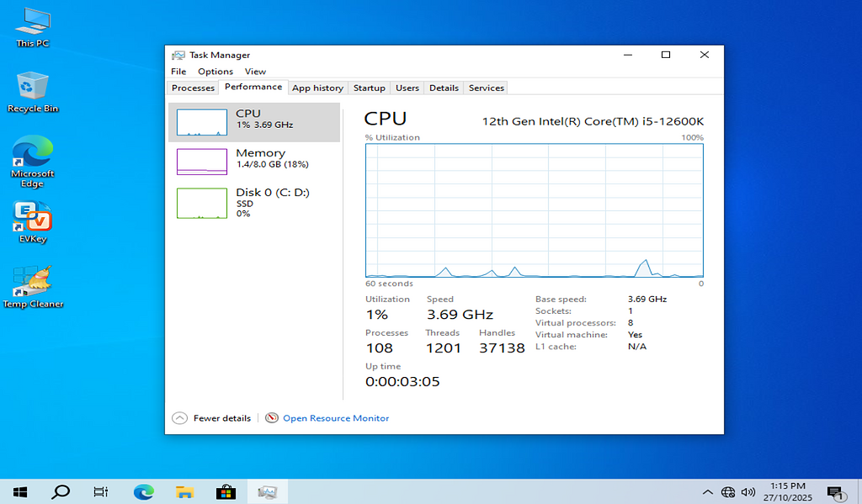Screen dimensions: 862x504
Task: Show hidden tray icons chevron
Action: point(708,492)
